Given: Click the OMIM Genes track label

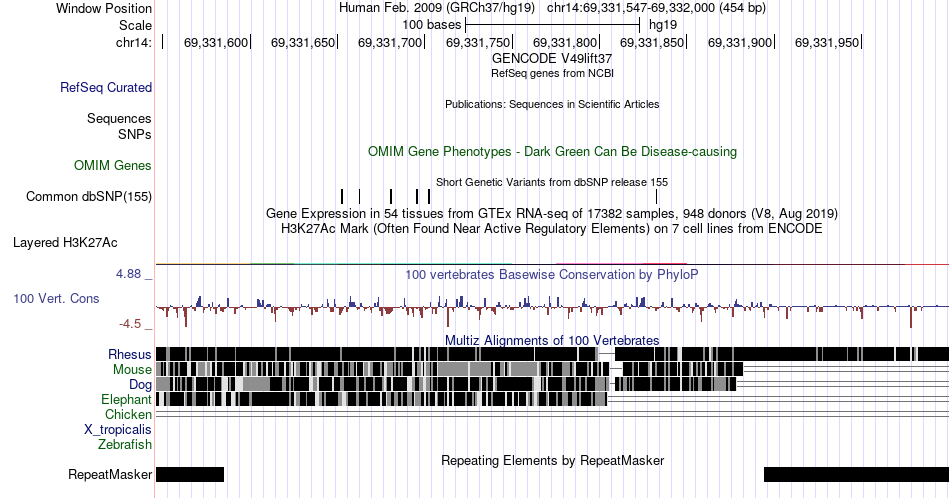Looking at the screenshot, I should (x=113, y=165).
